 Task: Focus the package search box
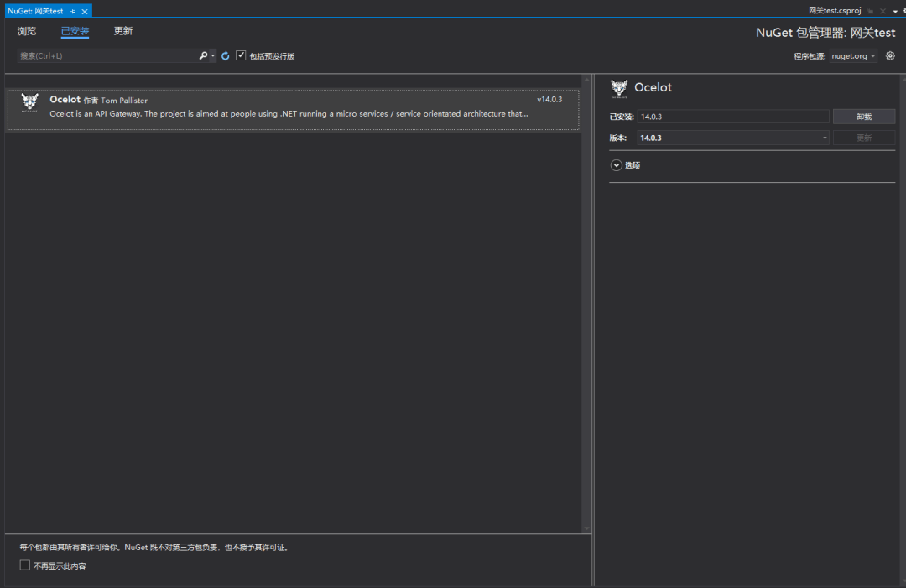[108, 56]
